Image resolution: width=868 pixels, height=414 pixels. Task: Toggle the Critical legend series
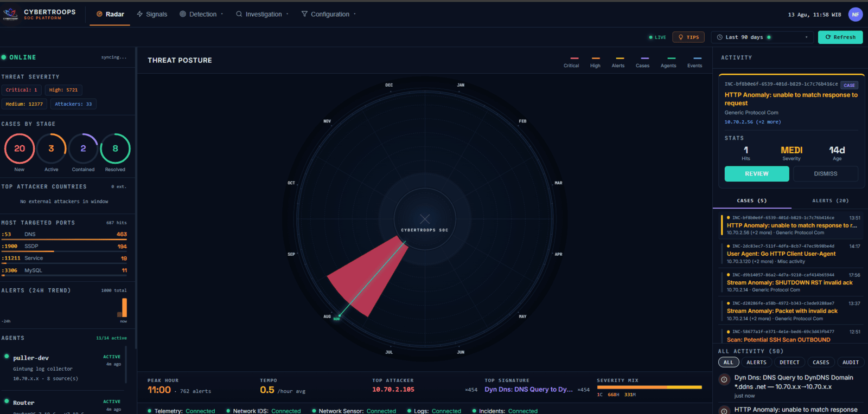click(x=571, y=62)
